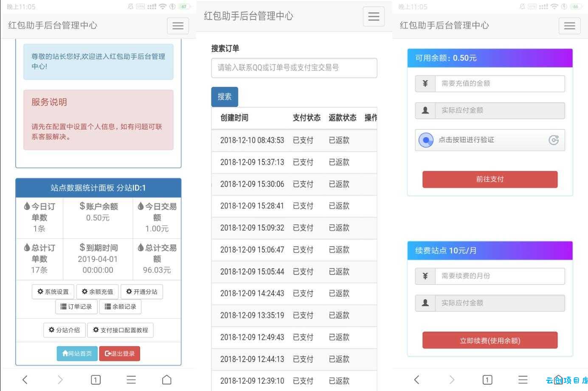View 余额记录 list

coord(120,307)
